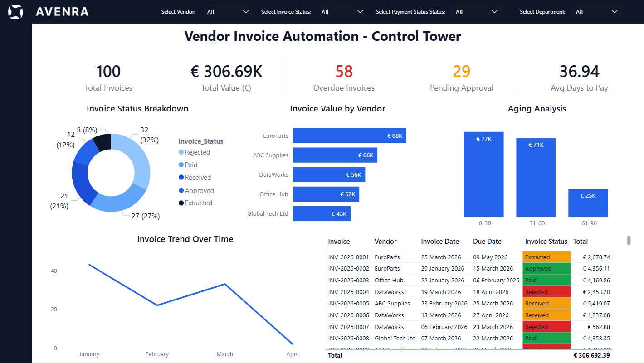644x363 pixels.
Task: Open the Select Payment Status dropdown
Action: (476, 12)
